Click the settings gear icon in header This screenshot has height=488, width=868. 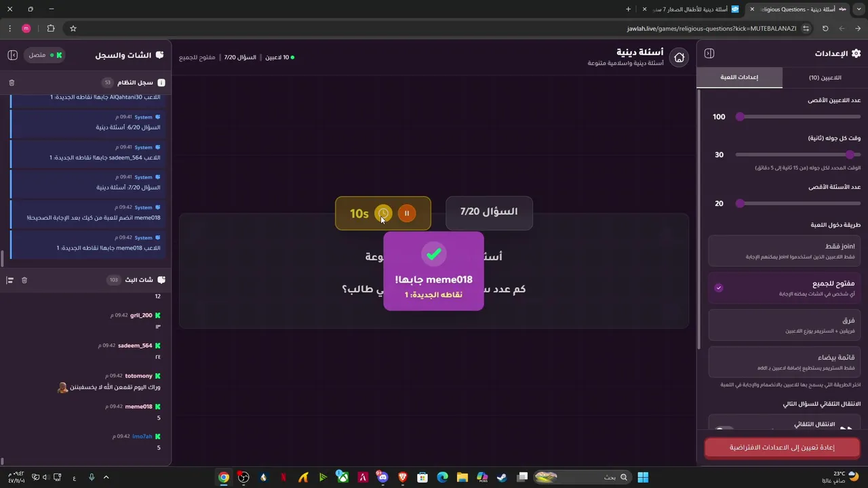tap(856, 54)
